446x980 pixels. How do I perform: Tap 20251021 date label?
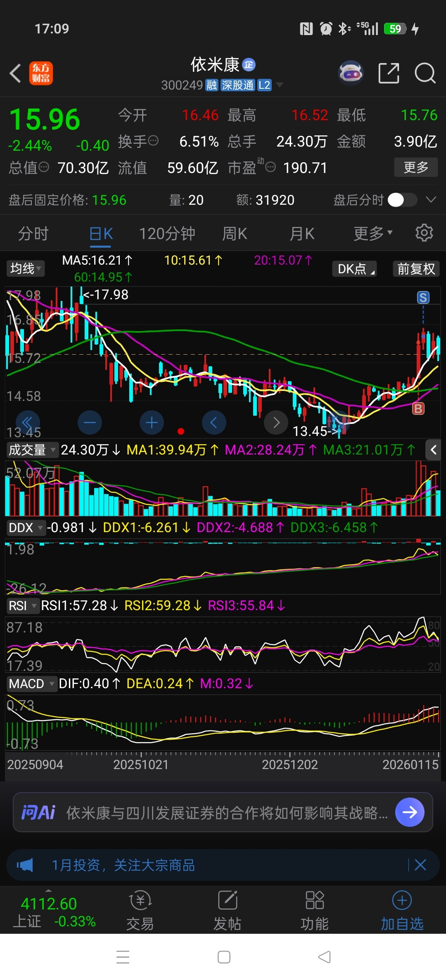tap(141, 765)
